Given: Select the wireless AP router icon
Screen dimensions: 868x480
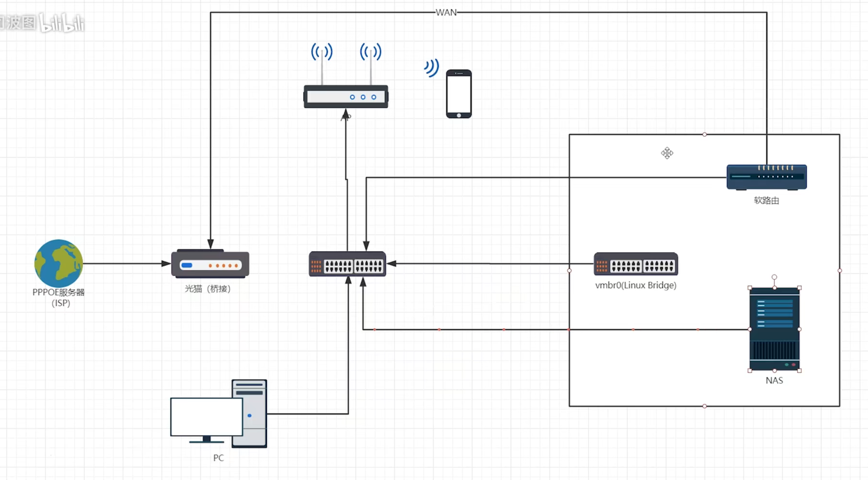Looking at the screenshot, I should (346, 96).
